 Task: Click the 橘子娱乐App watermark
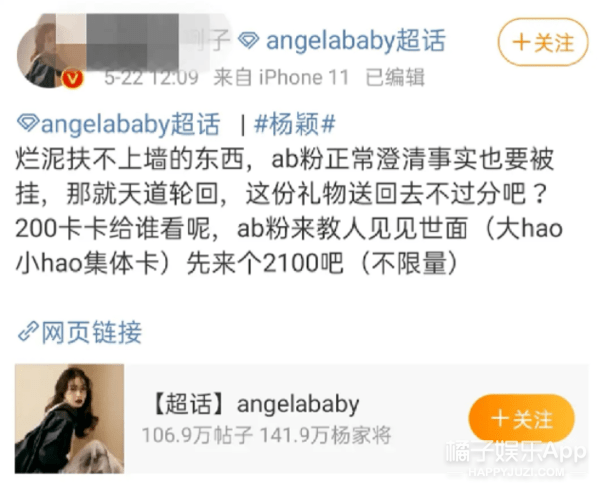pyautogui.click(x=516, y=452)
